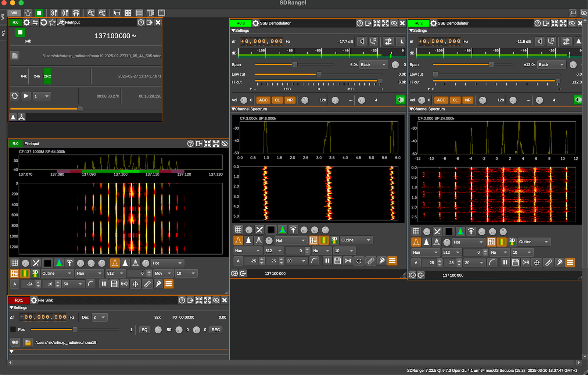Image resolution: width=588 pixels, height=375 pixels.
Task: Move RO:3 SSB Demodulator to another workspace
Action: point(368,23)
